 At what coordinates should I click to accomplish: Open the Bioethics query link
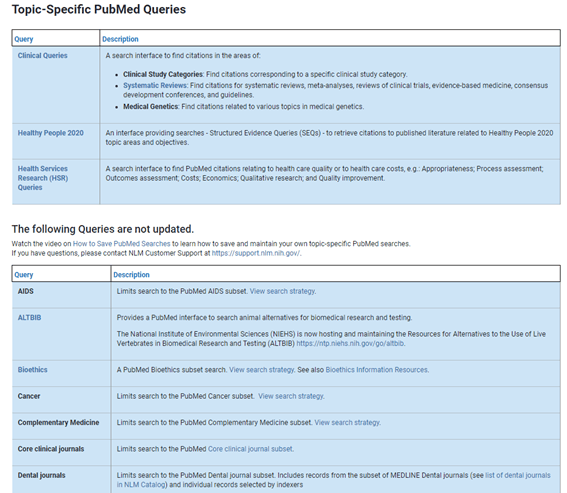click(33, 370)
